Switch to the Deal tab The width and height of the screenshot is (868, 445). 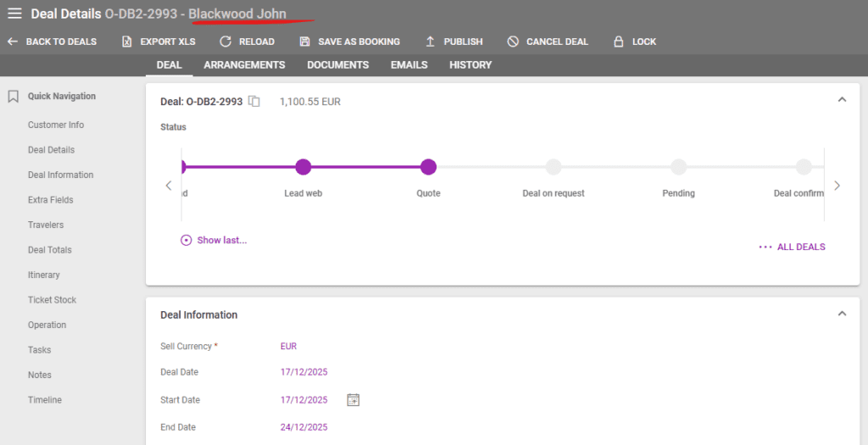[x=169, y=64]
